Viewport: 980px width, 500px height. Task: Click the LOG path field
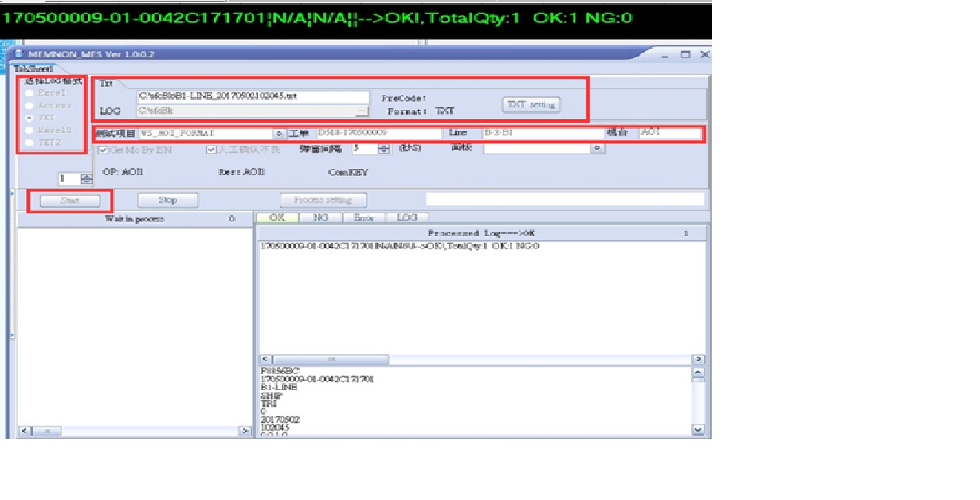[245, 111]
